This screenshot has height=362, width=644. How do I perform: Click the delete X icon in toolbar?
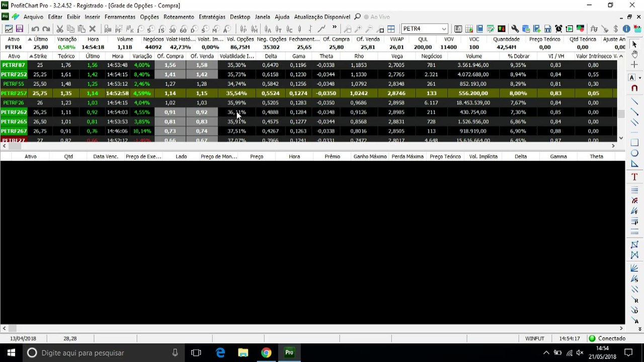coord(92,29)
